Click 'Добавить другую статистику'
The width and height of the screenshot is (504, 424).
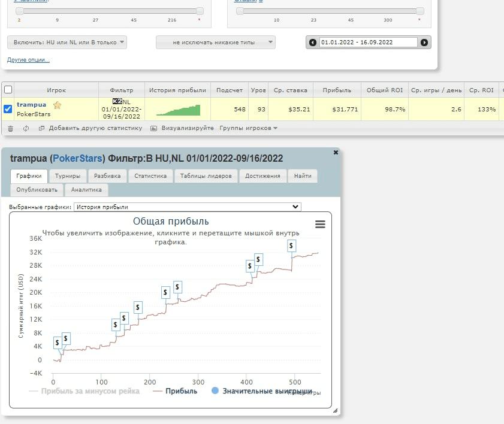pos(90,128)
